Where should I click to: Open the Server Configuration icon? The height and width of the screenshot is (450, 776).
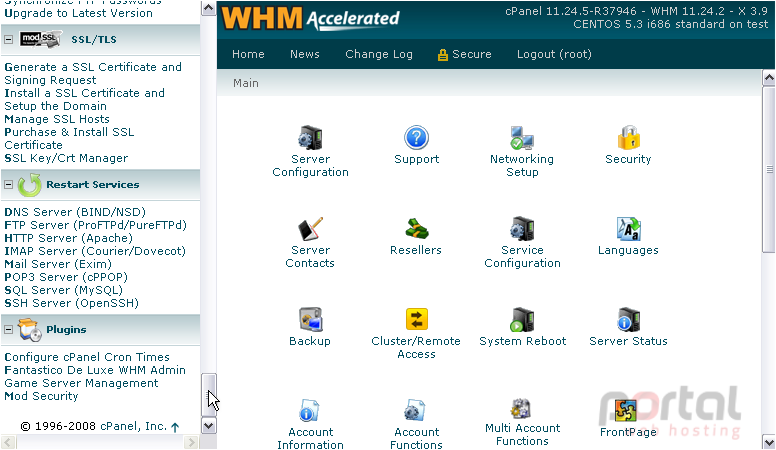[310, 138]
